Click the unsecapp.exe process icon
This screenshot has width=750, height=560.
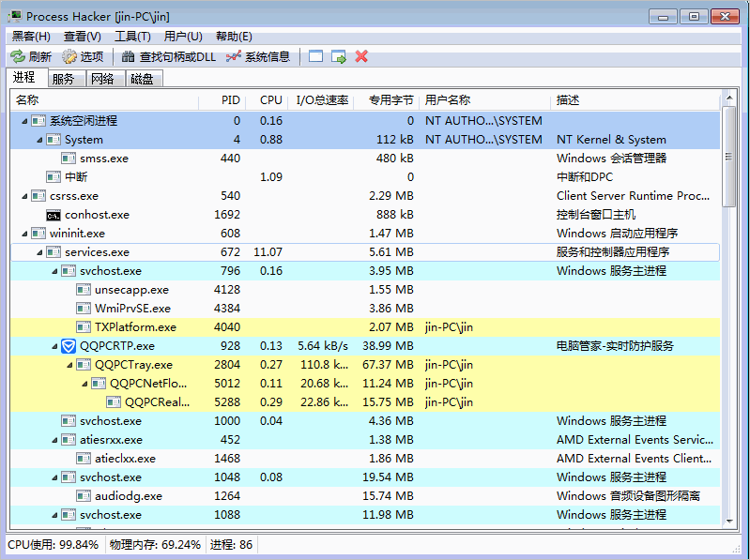pyautogui.click(x=84, y=290)
